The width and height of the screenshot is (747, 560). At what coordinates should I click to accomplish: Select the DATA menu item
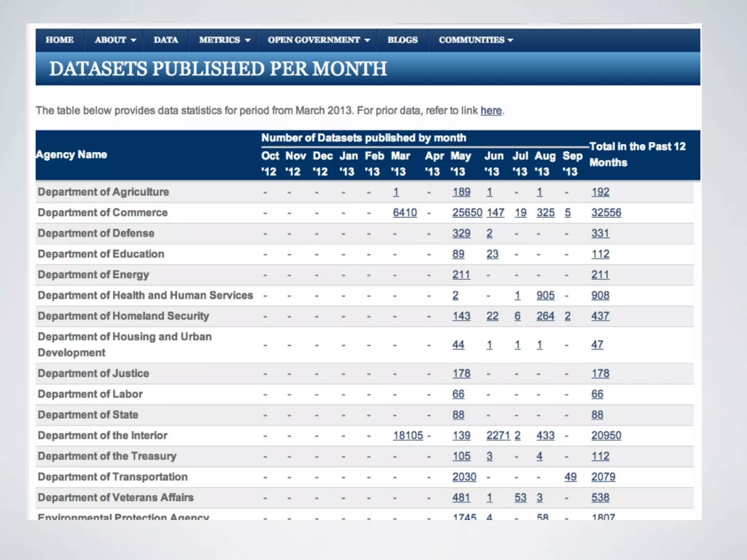166,40
